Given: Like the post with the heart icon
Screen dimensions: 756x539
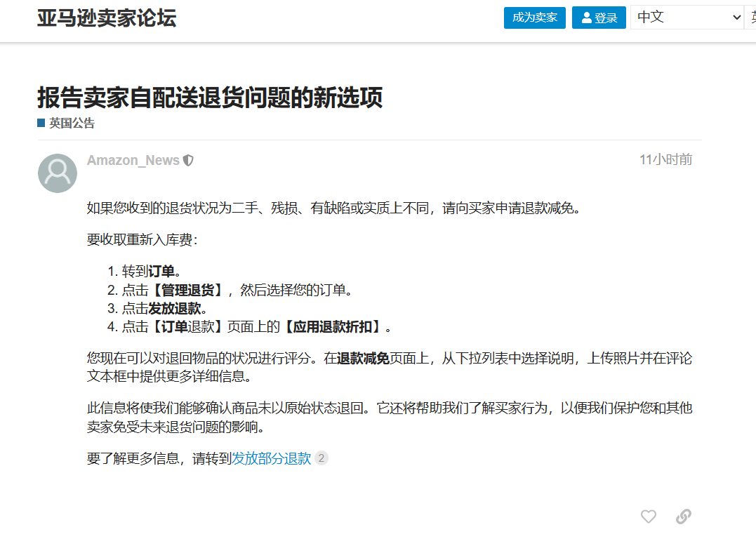Looking at the screenshot, I should click(649, 517).
